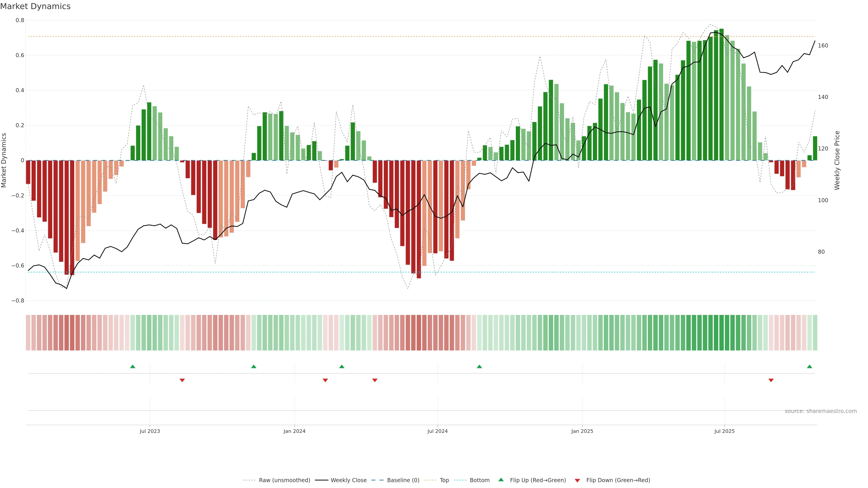Click the red Flip Down triangle icon in the legend

coord(577,481)
